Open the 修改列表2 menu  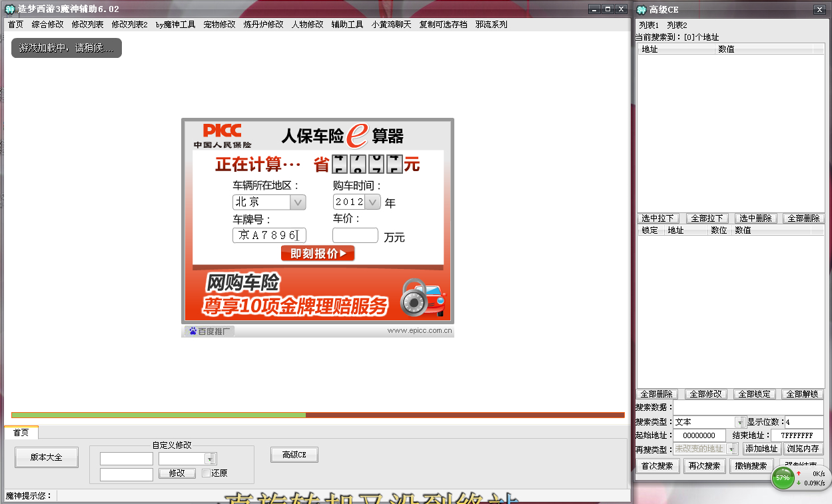[x=129, y=25]
